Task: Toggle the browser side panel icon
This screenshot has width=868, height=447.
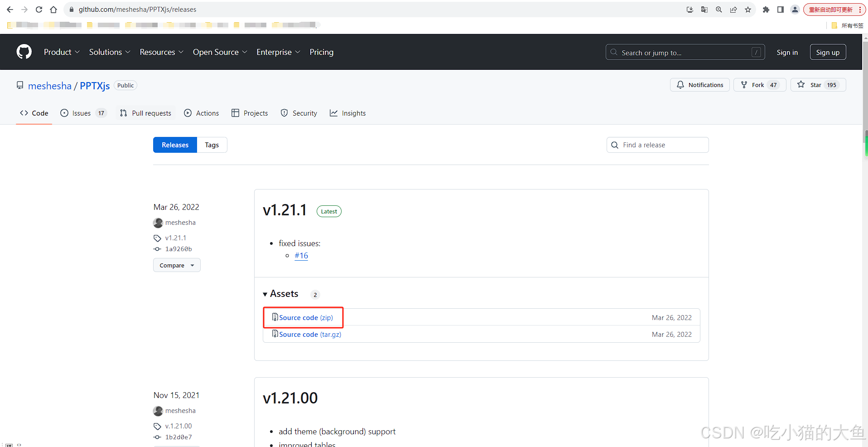Action: tap(781, 10)
